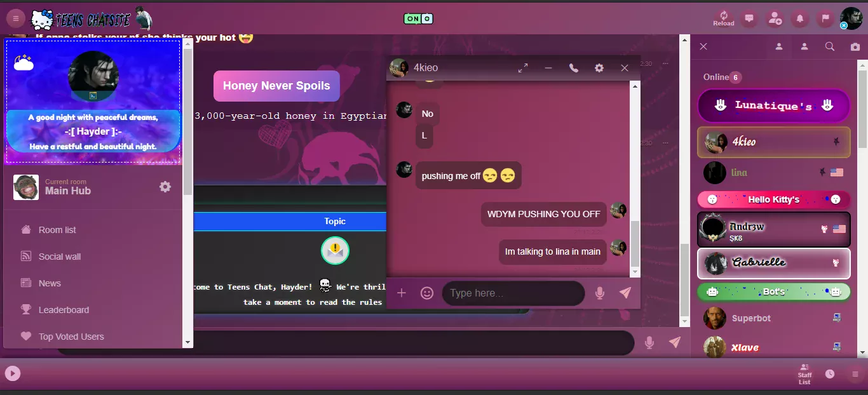868x395 pixels.
Task: Open Room list
Action: 57,230
